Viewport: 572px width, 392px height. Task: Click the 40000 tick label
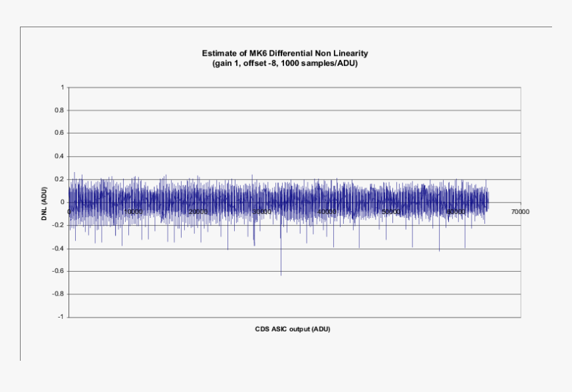pyautogui.click(x=326, y=211)
